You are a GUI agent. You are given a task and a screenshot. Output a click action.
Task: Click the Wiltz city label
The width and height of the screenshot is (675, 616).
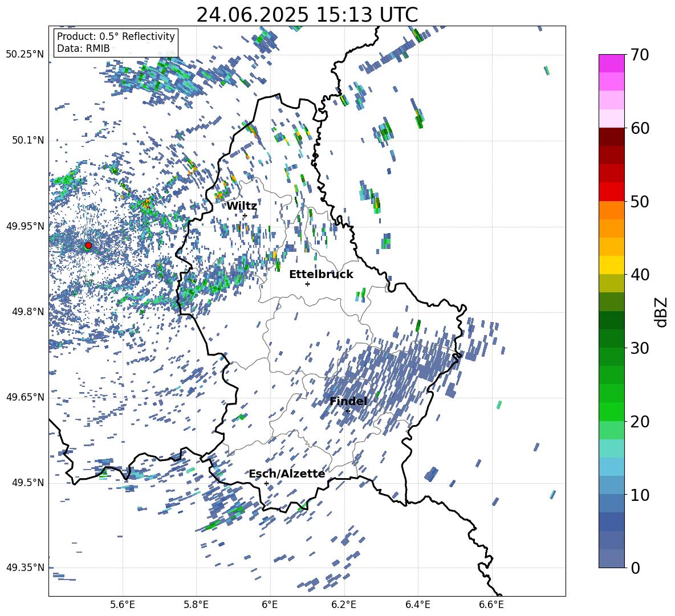pyautogui.click(x=242, y=206)
